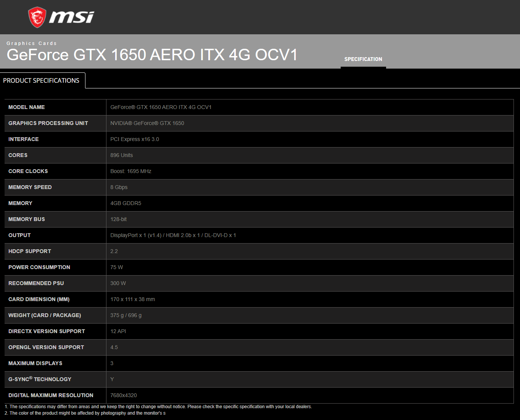Click the Graphics Cards category link

point(32,43)
